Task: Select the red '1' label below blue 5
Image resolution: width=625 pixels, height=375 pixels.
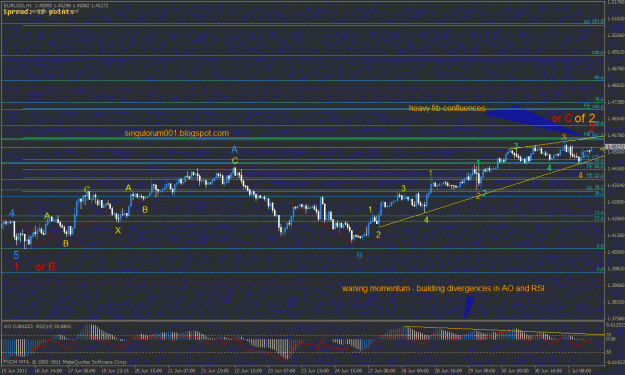Action: click(16, 267)
